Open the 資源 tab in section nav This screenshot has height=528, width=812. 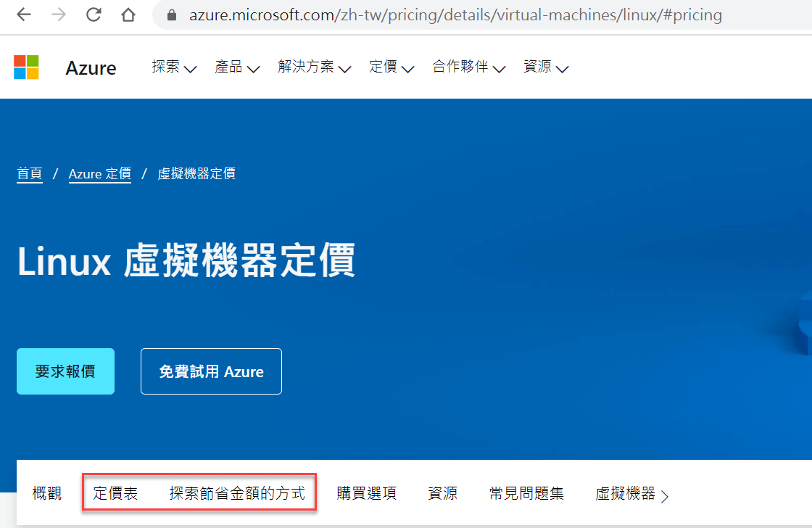pyautogui.click(x=443, y=492)
